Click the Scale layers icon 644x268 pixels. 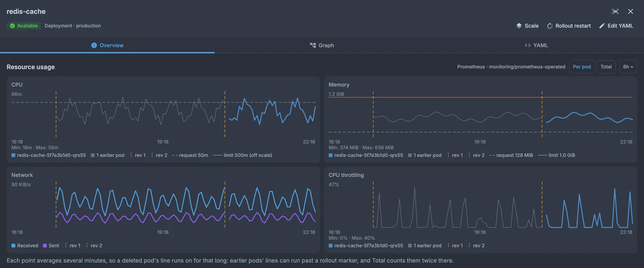(x=519, y=26)
